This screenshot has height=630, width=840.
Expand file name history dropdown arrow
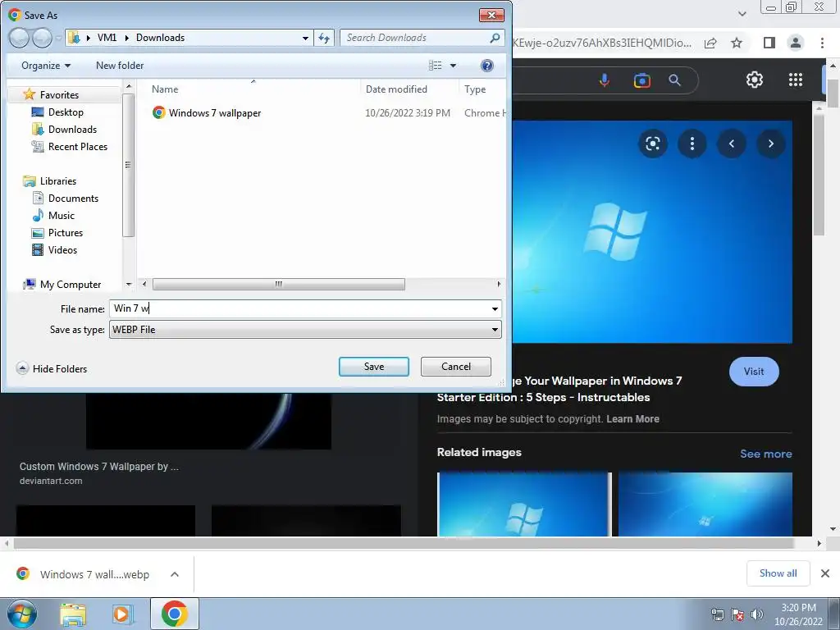495,309
